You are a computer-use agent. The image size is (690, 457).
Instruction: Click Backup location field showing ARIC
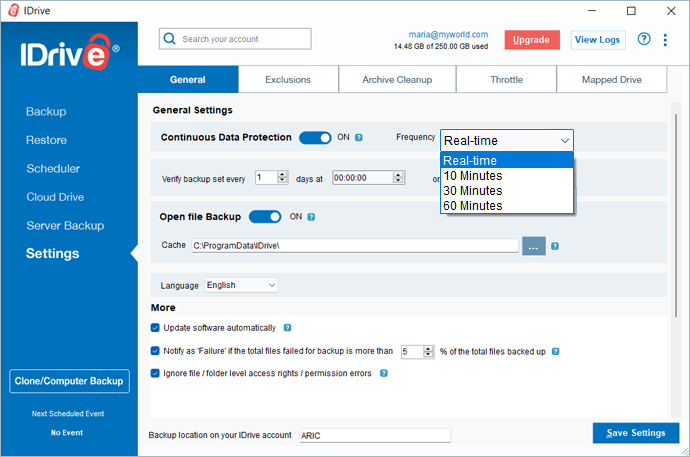(375, 435)
